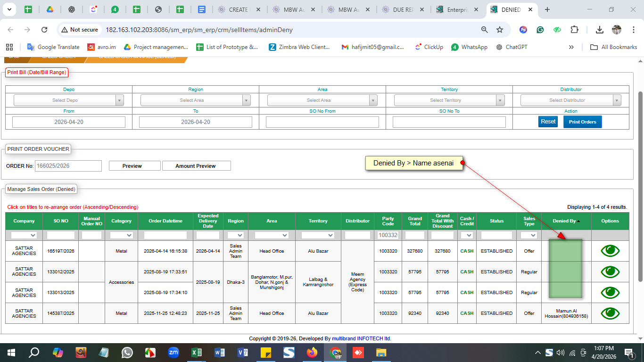Click the ORDER No input field

[x=68, y=166]
